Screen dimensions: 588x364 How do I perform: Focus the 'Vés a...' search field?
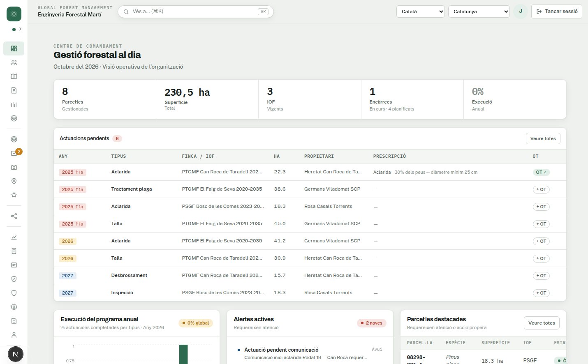coord(196,12)
